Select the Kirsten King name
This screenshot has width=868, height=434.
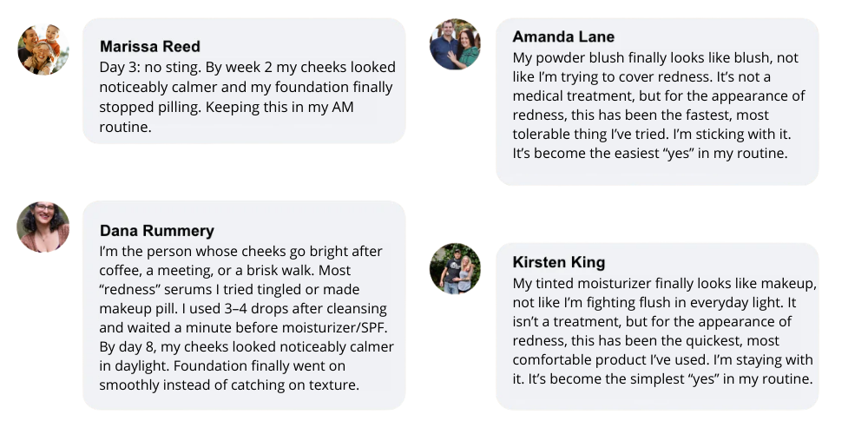click(558, 262)
